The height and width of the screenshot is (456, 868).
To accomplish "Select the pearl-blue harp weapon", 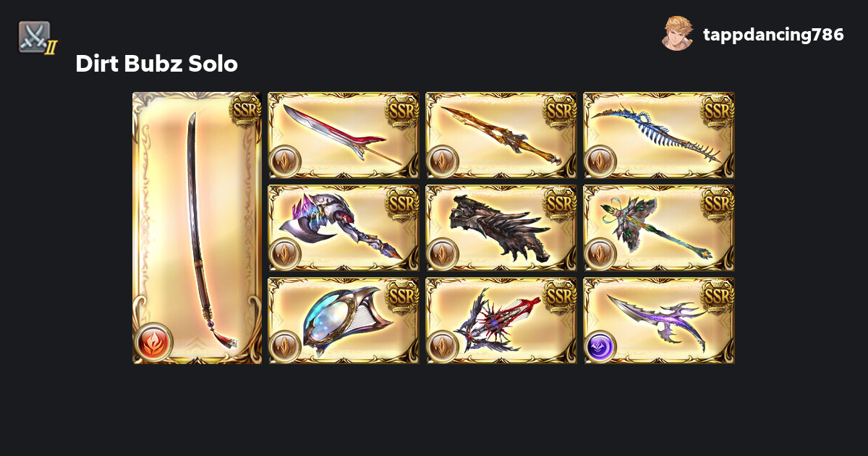I will coord(344,321).
